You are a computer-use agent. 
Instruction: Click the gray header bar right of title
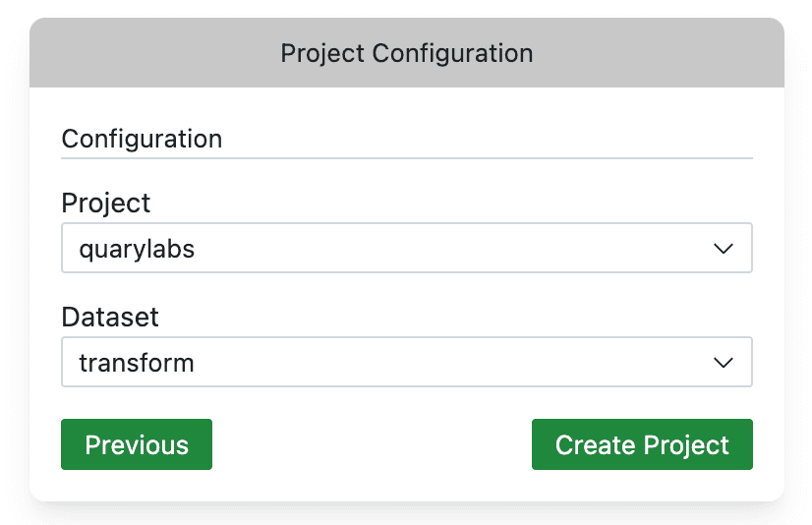click(x=668, y=53)
